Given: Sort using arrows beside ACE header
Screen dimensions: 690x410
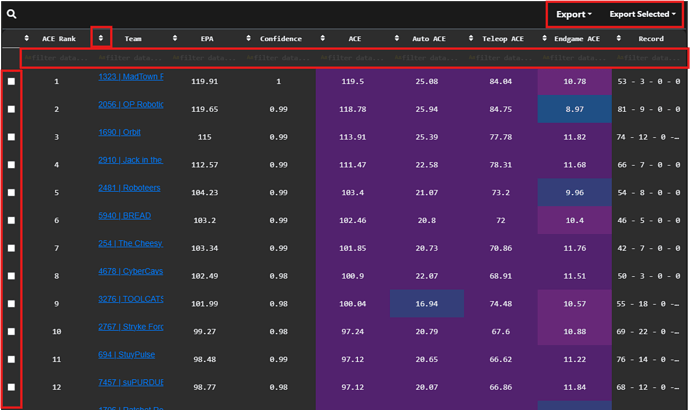Looking at the screenshot, I should 323,38.
